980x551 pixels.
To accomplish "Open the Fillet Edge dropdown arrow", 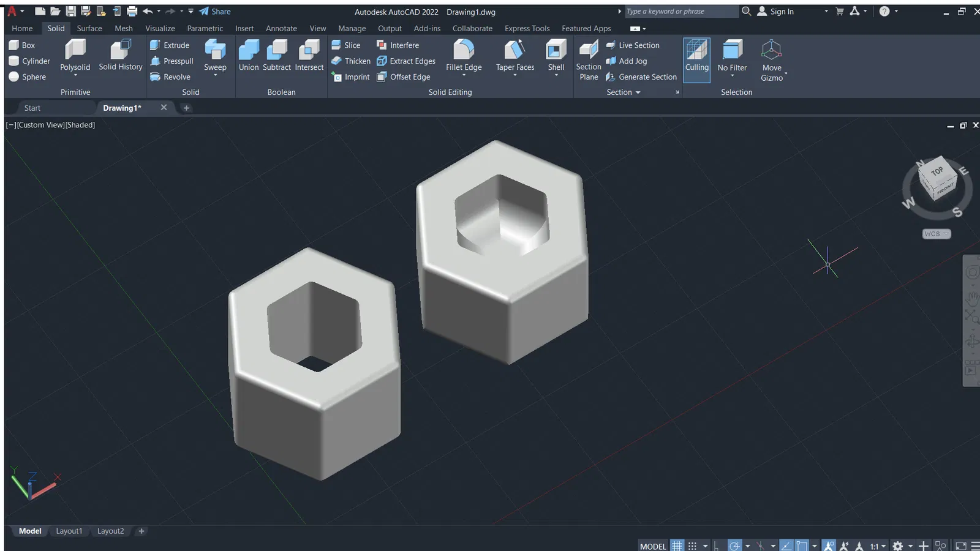I will pos(464,75).
